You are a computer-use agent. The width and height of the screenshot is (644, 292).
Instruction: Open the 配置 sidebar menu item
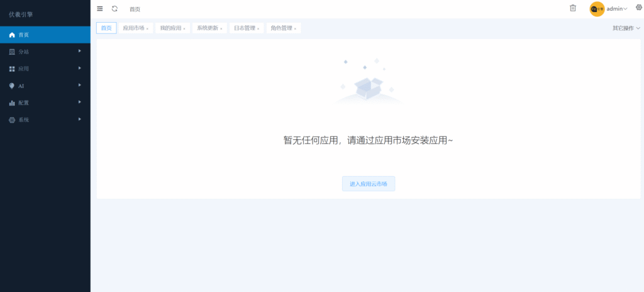click(45, 103)
